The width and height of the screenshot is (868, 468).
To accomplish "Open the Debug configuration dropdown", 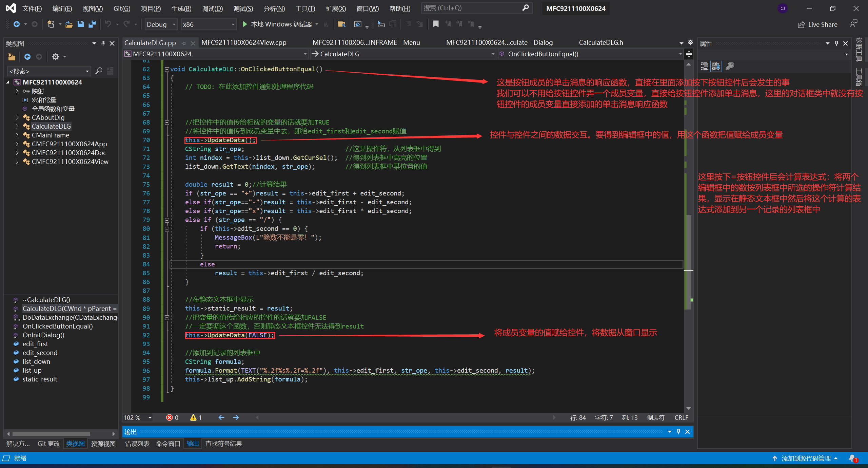I will coord(174,24).
